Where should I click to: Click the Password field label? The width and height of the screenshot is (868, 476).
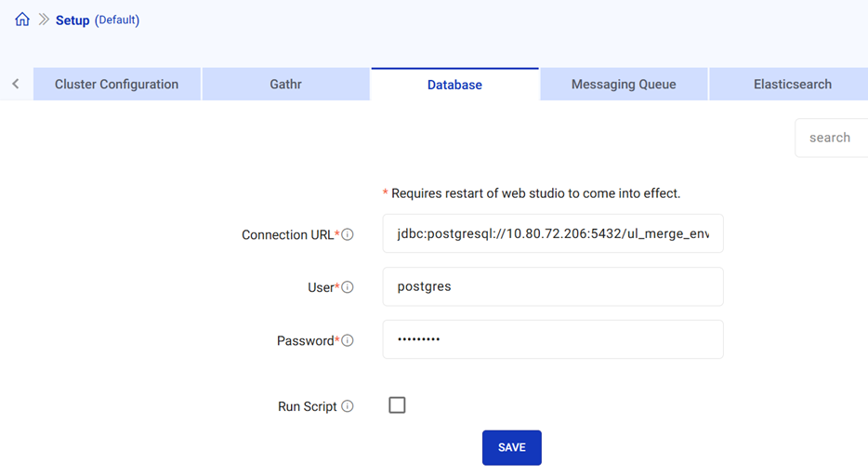[306, 340]
